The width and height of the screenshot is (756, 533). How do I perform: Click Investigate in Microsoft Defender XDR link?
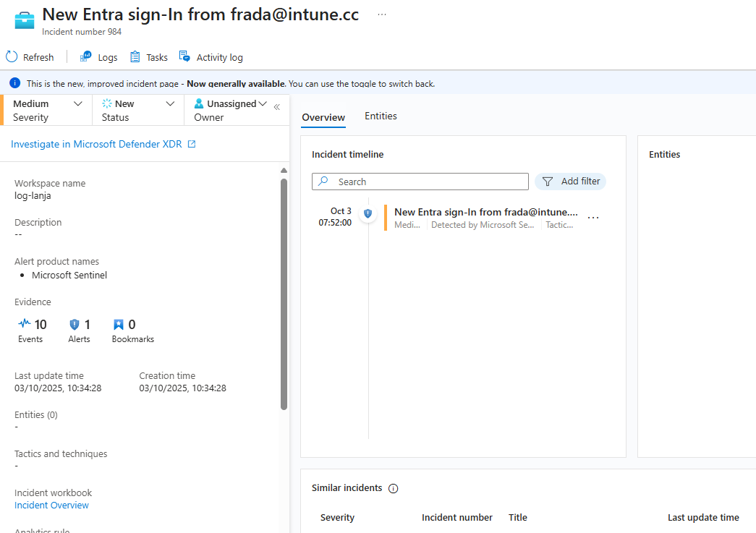tap(103, 144)
